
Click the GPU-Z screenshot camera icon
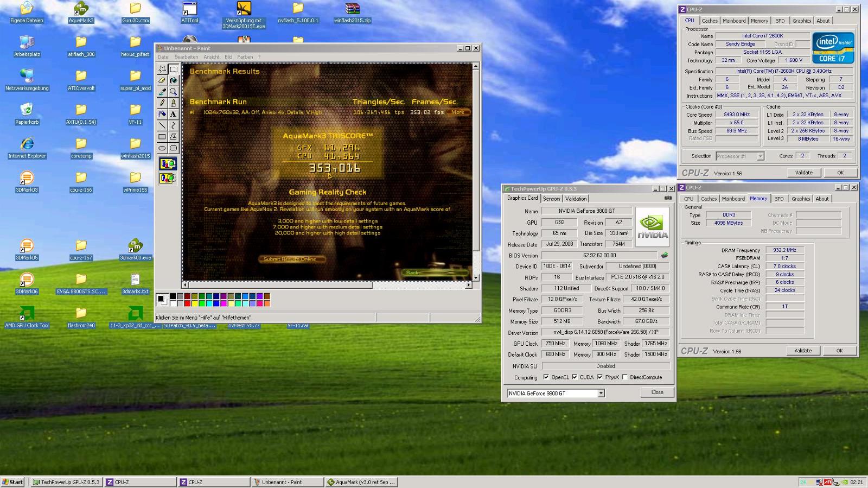[x=668, y=198]
